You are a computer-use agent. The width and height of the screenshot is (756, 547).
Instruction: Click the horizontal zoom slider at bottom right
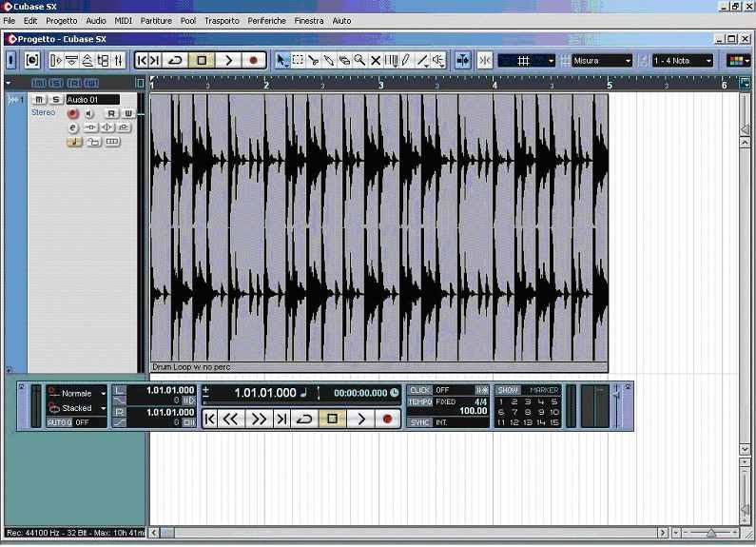pos(709,533)
